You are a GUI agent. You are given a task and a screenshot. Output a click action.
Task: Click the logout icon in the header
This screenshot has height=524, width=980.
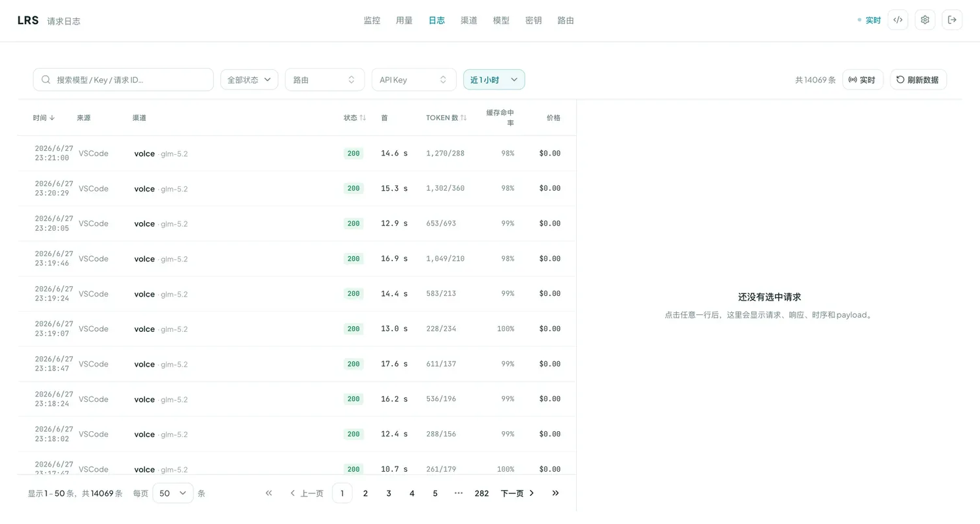tap(952, 20)
